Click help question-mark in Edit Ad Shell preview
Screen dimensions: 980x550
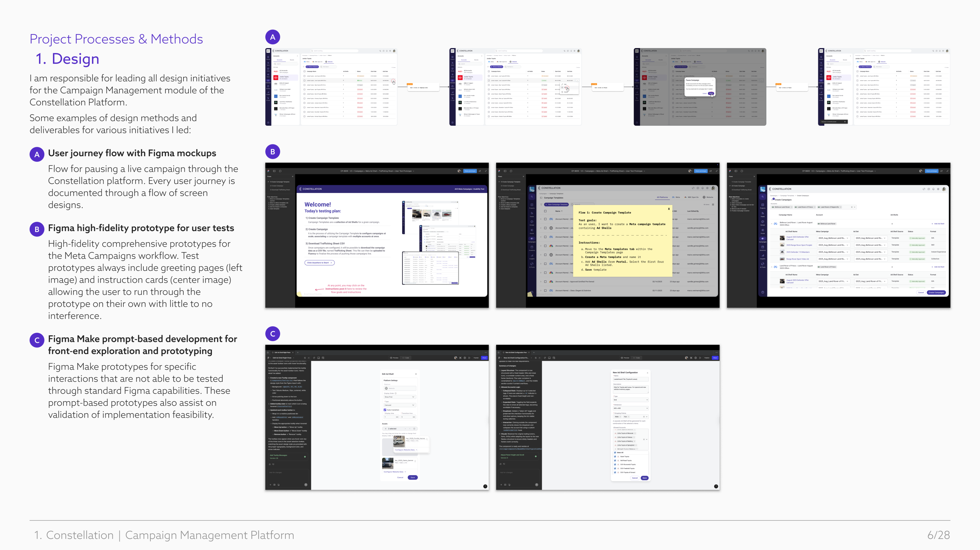[485, 486]
